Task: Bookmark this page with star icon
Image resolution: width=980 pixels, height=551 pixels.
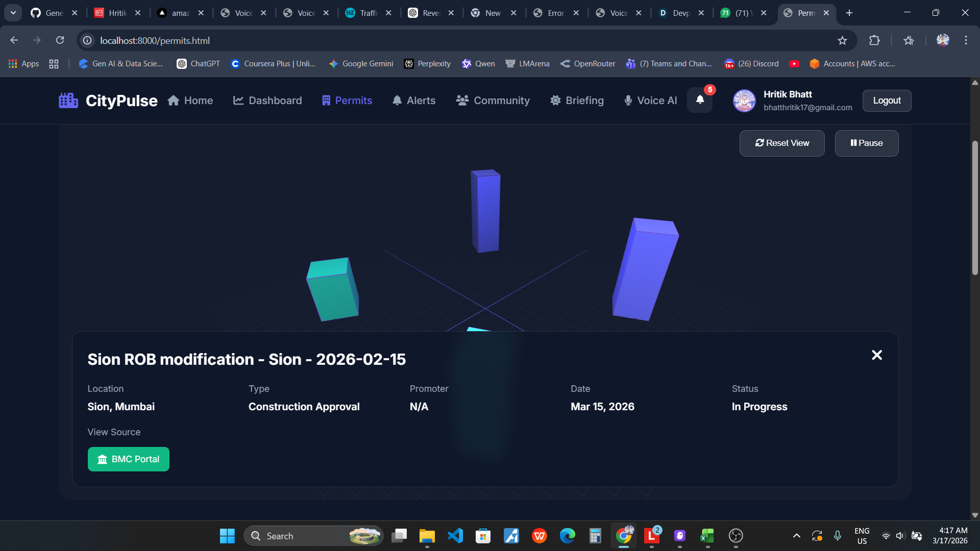Action: (x=842, y=40)
